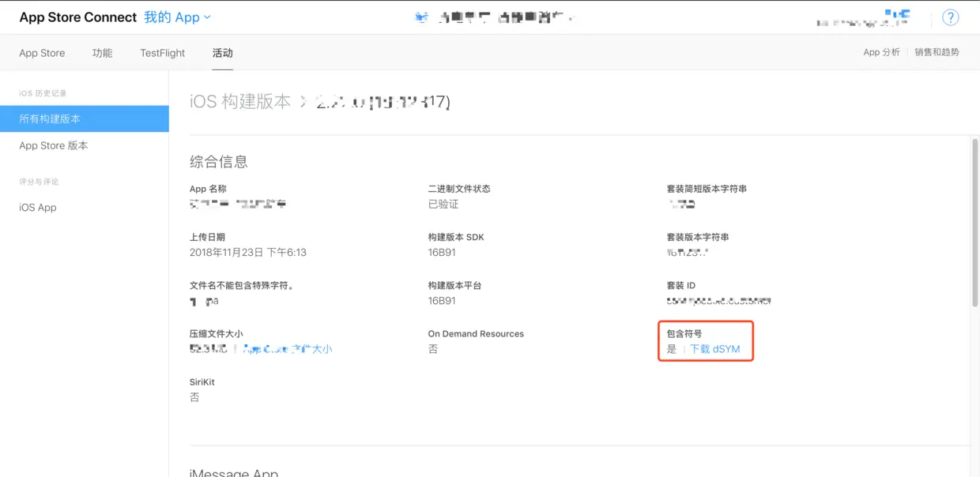Click the blurred App Store file size link

(x=288, y=349)
